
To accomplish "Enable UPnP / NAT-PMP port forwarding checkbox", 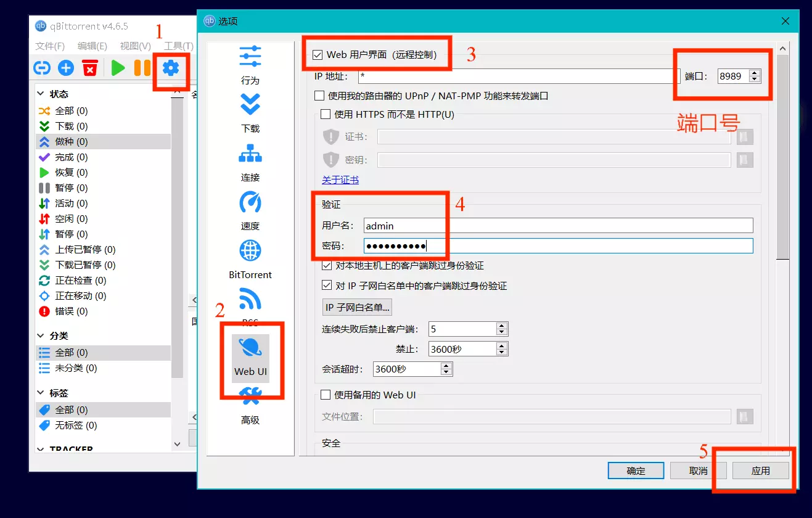I will [x=319, y=96].
